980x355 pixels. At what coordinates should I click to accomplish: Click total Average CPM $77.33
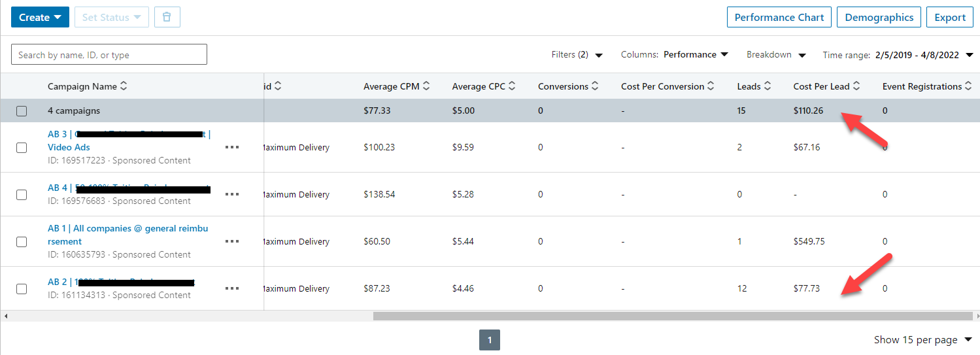(377, 110)
